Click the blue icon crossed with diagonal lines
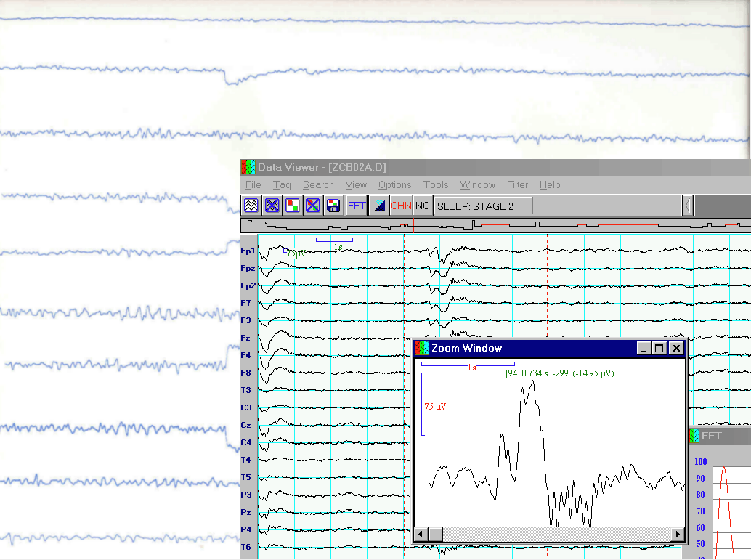The height and width of the screenshot is (560, 751). click(312, 206)
